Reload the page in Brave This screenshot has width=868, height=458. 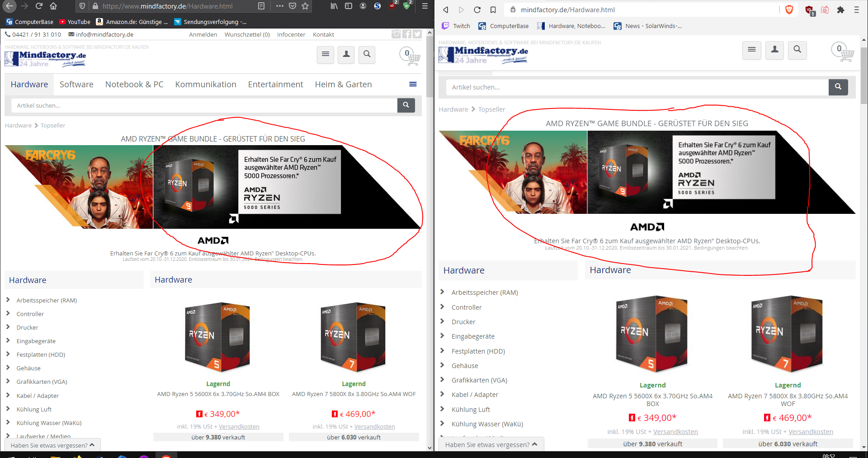(477, 9)
